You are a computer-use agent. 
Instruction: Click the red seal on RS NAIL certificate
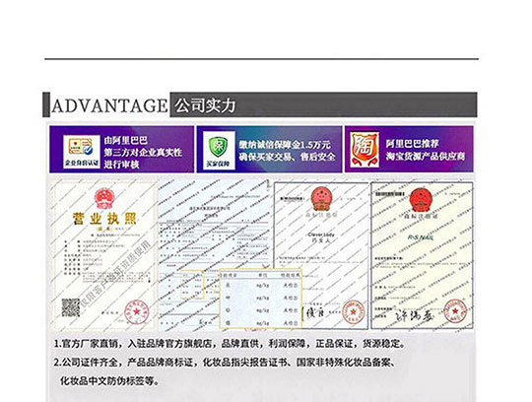pyautogui.click(x=455, y=310)
